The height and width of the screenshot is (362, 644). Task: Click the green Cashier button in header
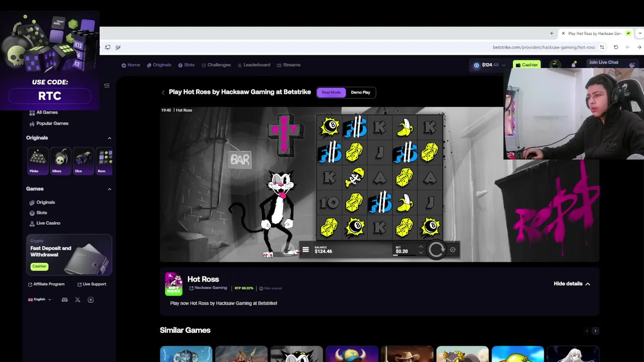pos(527,65)
